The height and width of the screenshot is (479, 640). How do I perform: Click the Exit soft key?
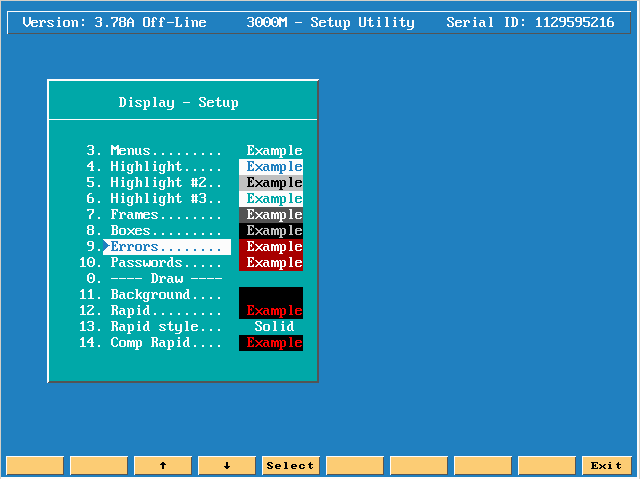(x=606, y=466)
